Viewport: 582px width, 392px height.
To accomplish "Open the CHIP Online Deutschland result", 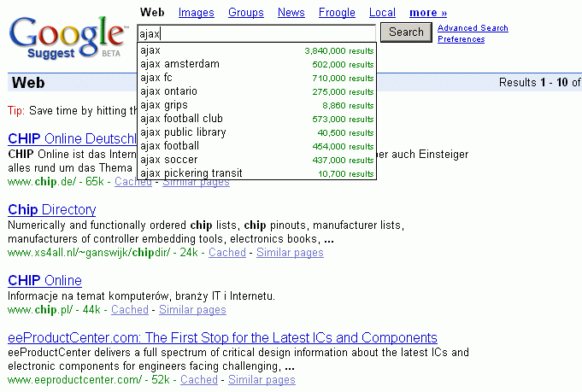I will pos(73,138).
